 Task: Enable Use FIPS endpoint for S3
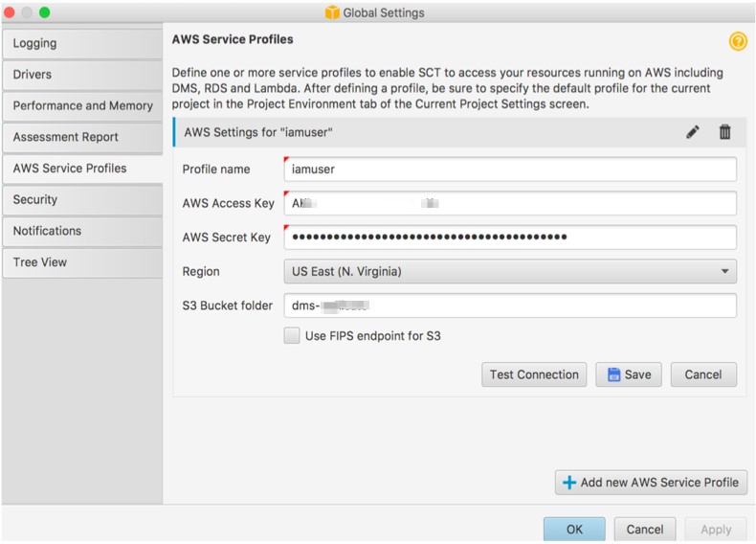tap(292, 335)
